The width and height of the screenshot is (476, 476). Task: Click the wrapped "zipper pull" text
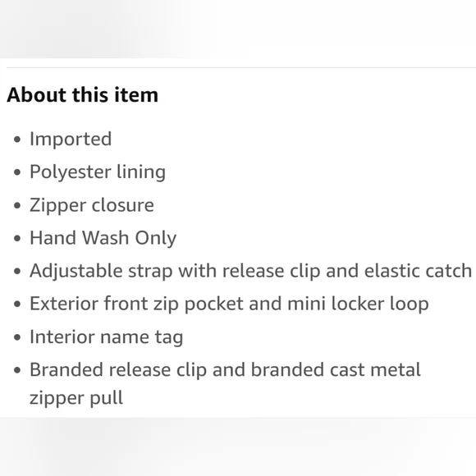[x=76, y=398]
